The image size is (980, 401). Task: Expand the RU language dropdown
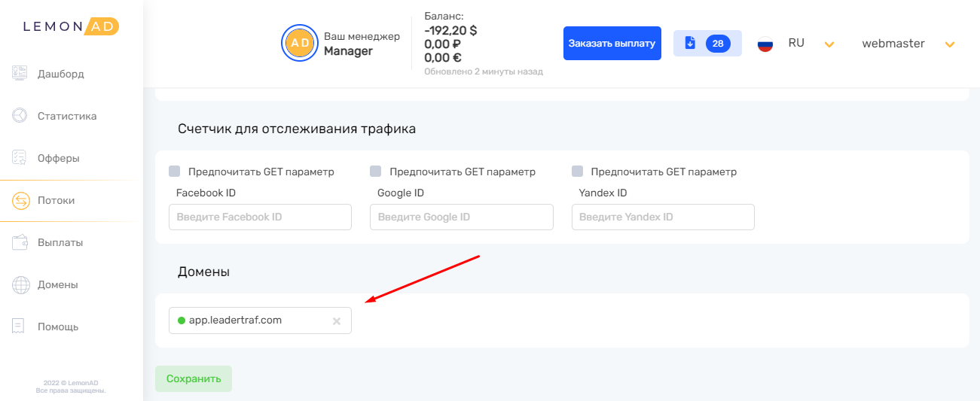829,44
